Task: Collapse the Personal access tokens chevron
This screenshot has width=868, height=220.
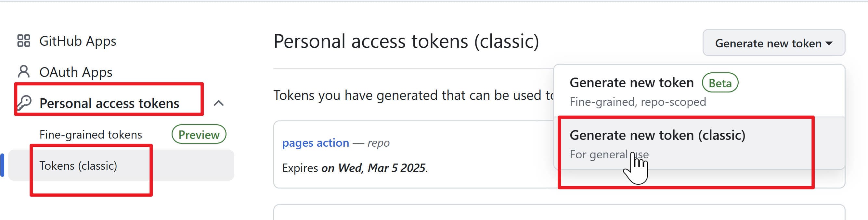Action: point(219,103)
